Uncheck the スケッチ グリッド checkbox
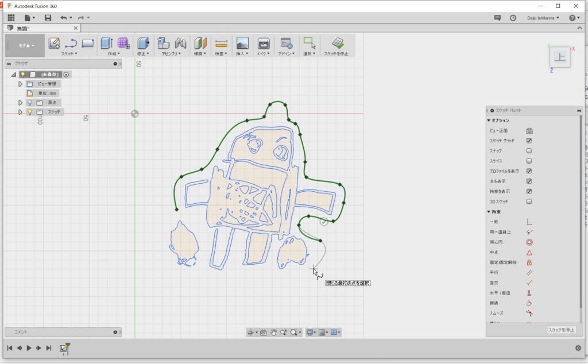Image resolution: width=588 pixels, height=364 pixels. (x=529, y=141)
